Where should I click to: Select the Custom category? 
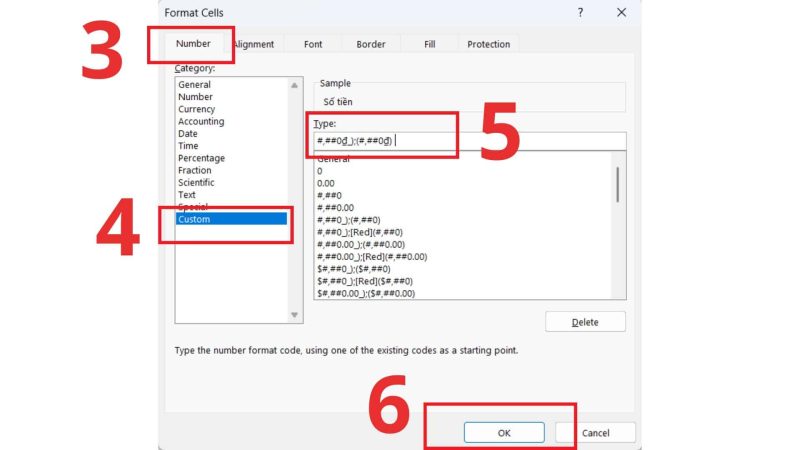click(x=231, y=219)
